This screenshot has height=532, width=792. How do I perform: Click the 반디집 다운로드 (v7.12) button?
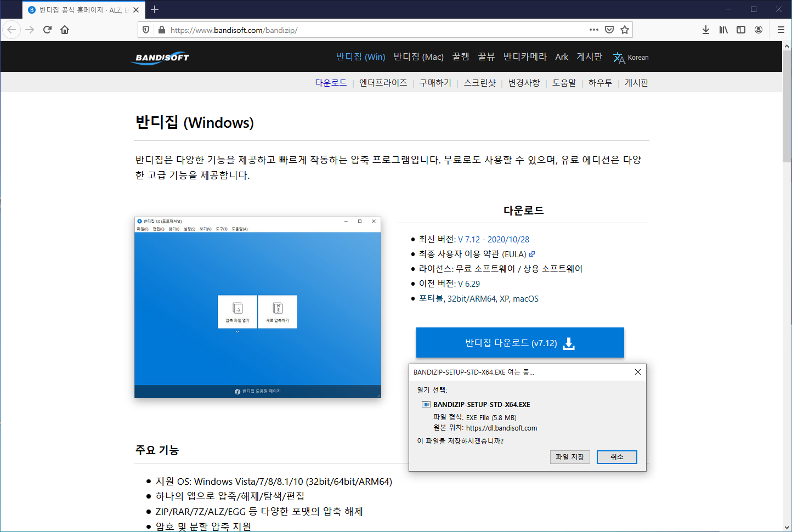(520, 343)
